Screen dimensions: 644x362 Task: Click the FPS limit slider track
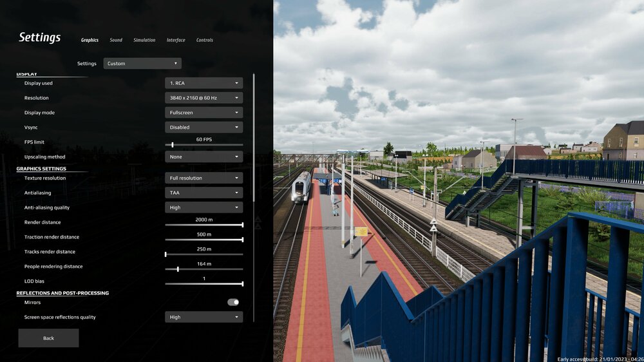pyautogui.click(x=204, y=145)
